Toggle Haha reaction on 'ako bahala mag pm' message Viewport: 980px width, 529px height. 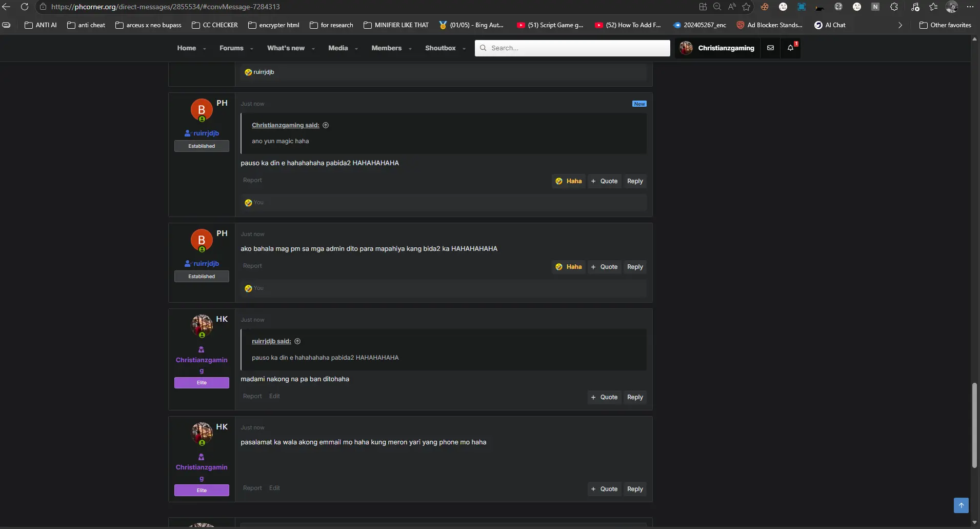[569, 267]
